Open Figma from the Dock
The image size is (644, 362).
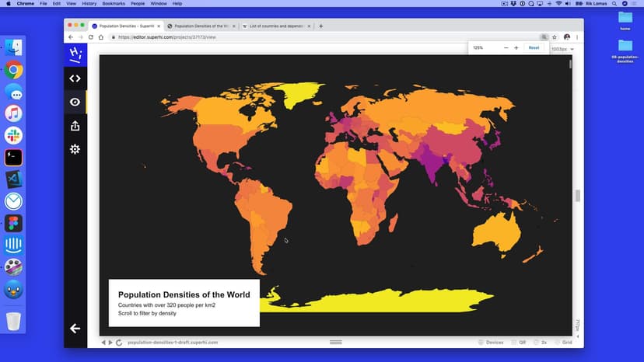13,224
